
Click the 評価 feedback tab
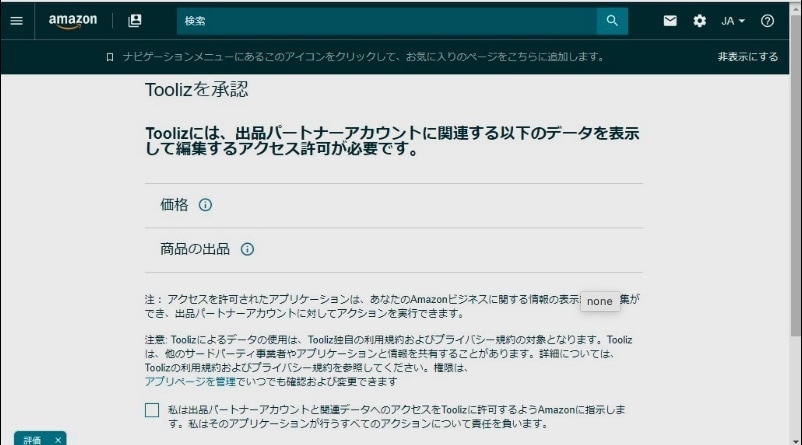(x=32, y=440)
